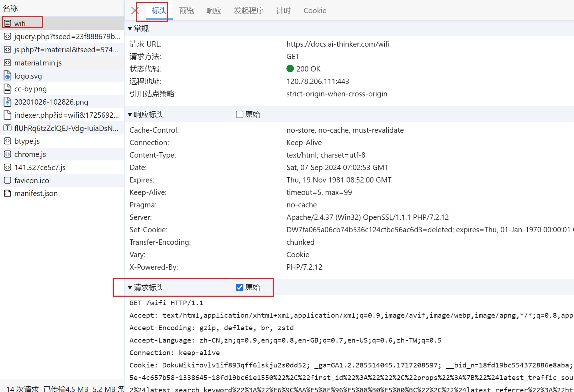The image size is (574, 392).
Task: Click manifest icon beside manifest.json
Action: 7,193
